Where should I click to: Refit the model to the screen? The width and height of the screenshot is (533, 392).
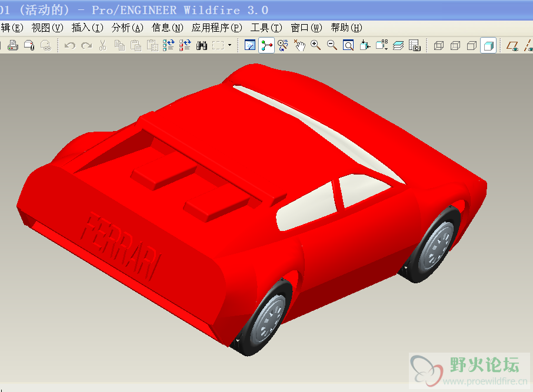pos(348,45)
